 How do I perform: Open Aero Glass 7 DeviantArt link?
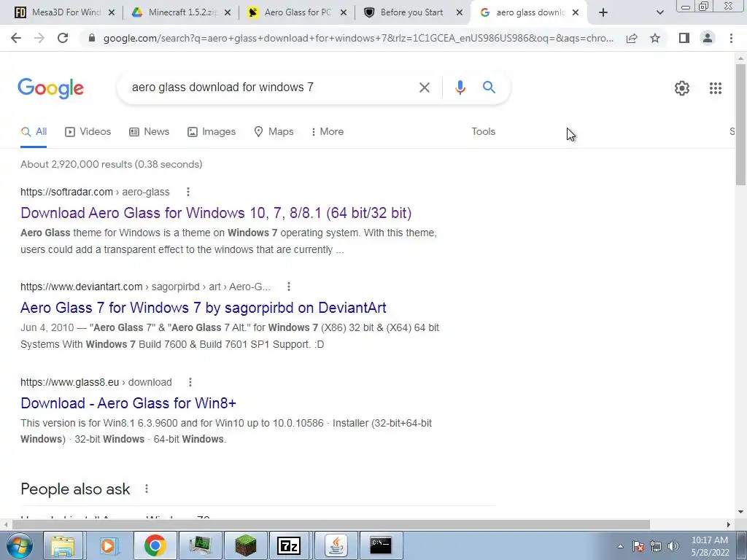204,308
